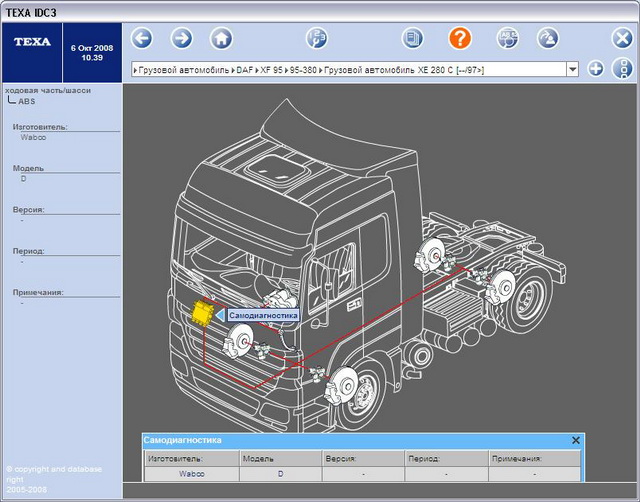
Task: Click the Версия column header in table
Action: pos(363,459)
